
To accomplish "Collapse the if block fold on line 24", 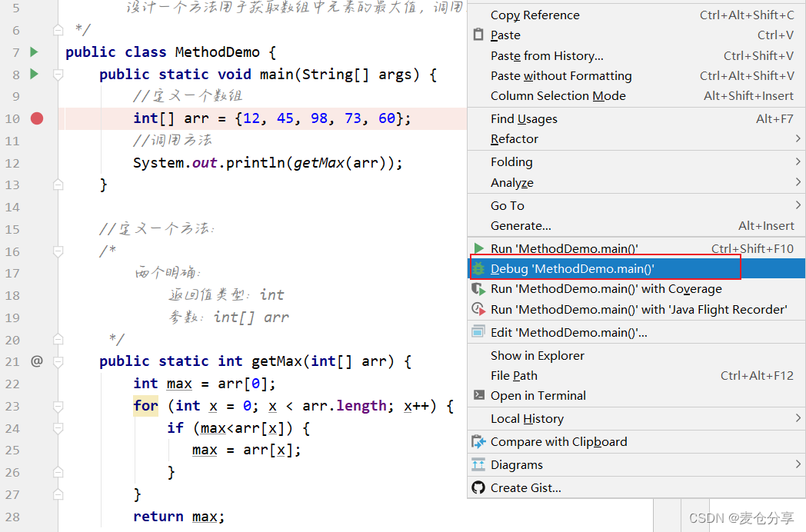I will point(58,428).
